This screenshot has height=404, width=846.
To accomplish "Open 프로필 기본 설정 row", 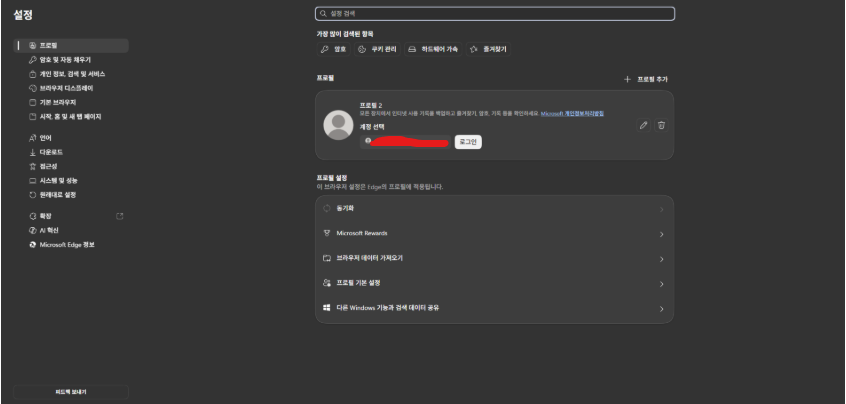I will coord(494,283).
